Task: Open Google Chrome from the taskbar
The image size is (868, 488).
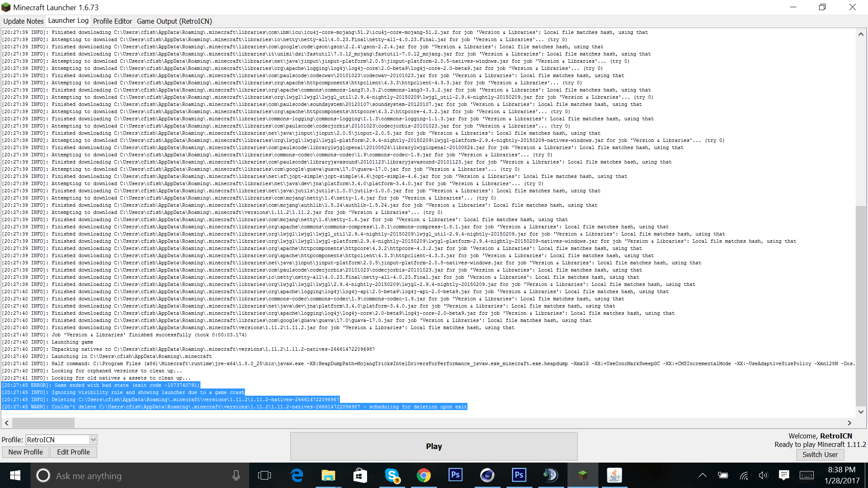Action: point(423,475)
